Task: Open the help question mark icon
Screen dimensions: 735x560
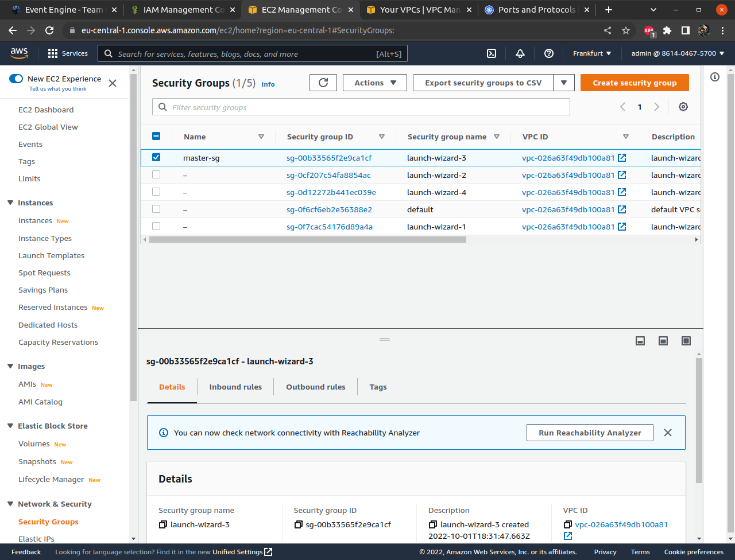Action: pos(549,53)
